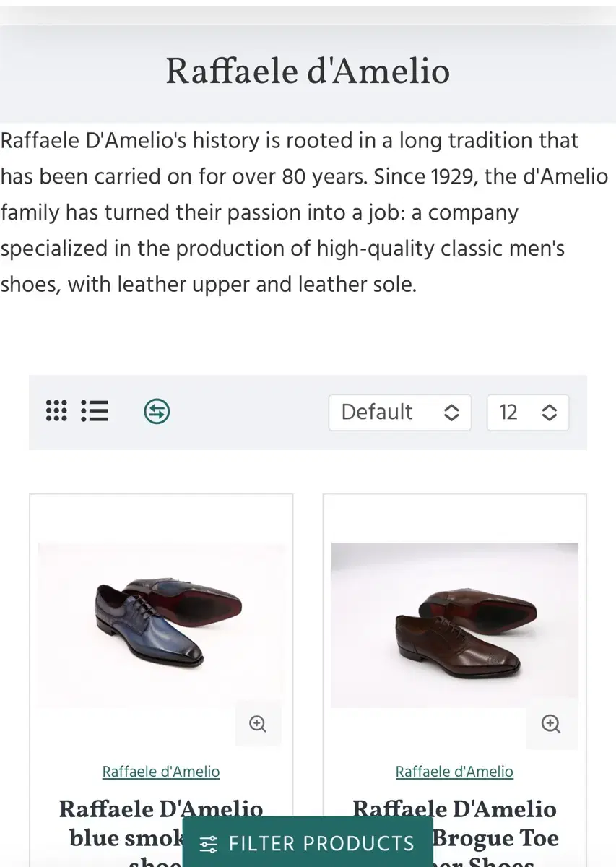The width and height of the screenshot is (616, 867).
Task: Switch to list view layout
Action: point(95,411)
